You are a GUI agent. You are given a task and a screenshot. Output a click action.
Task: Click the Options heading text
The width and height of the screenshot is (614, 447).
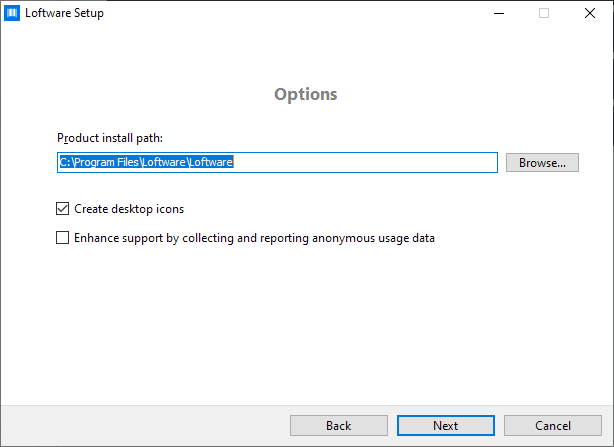305,94
